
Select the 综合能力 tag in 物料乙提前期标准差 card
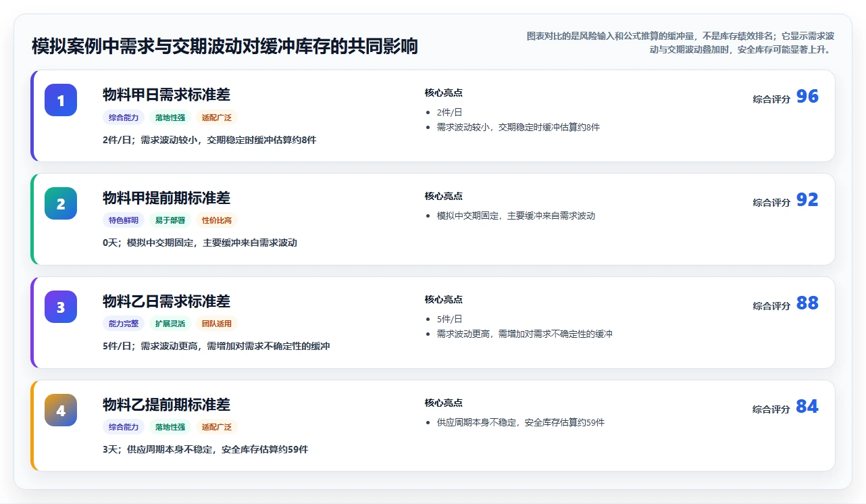(x=124, y=427)
